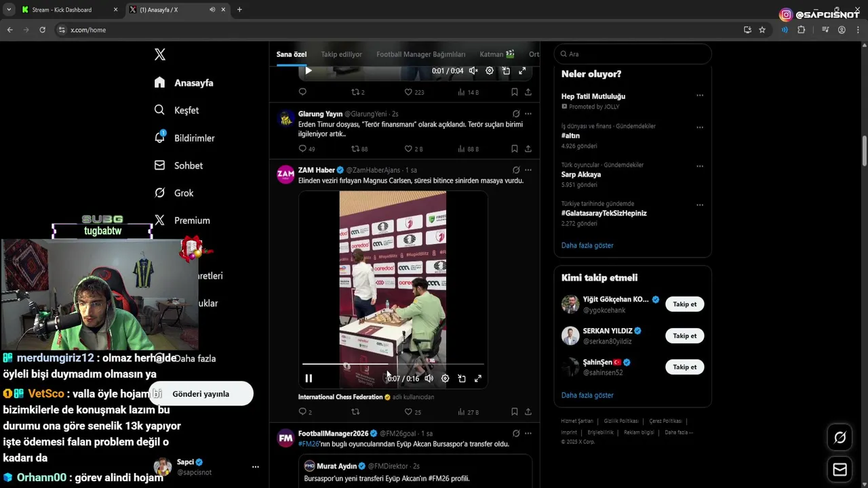Screen dimensions: 868x488
Task: Open Grok action on ZAM Haber post
Action: pos(516,170)
